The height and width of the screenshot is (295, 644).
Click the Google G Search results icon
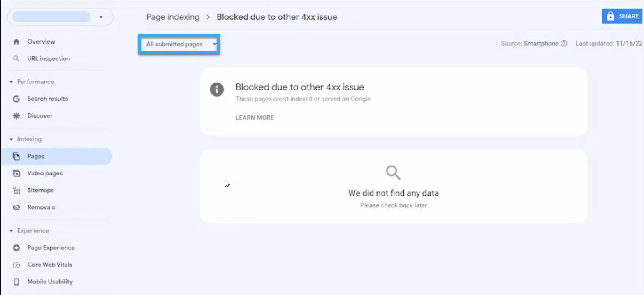[16, 99]
